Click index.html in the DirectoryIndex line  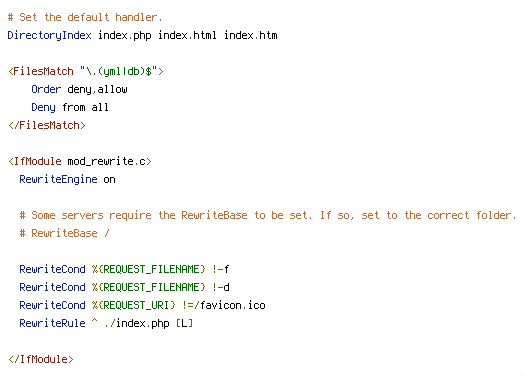click(x=187, y=35)
